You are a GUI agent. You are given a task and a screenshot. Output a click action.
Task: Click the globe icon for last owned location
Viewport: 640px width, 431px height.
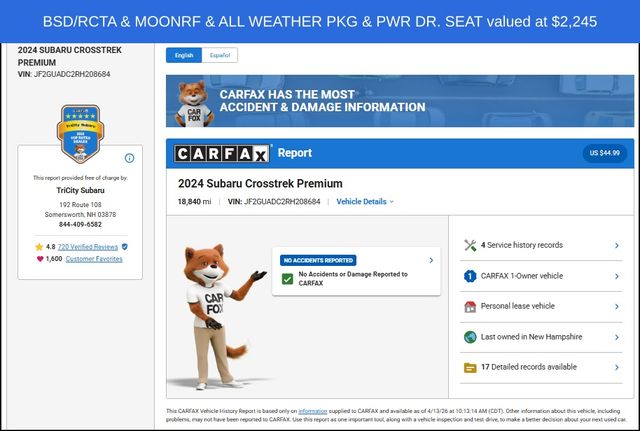470,337
